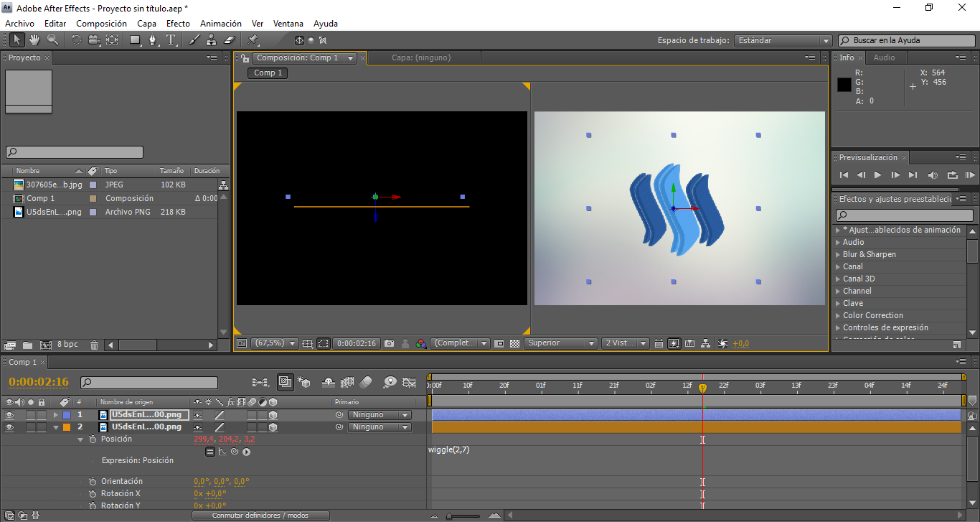
Task: Select the Zoom magnifier tool
Action: coord(52,40)
